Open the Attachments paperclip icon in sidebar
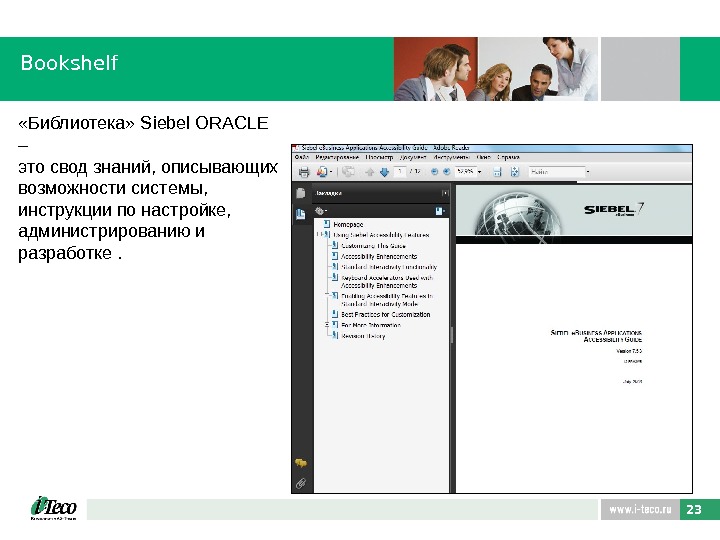Screen dimensions: 720x540 click(x=301, y=483)
